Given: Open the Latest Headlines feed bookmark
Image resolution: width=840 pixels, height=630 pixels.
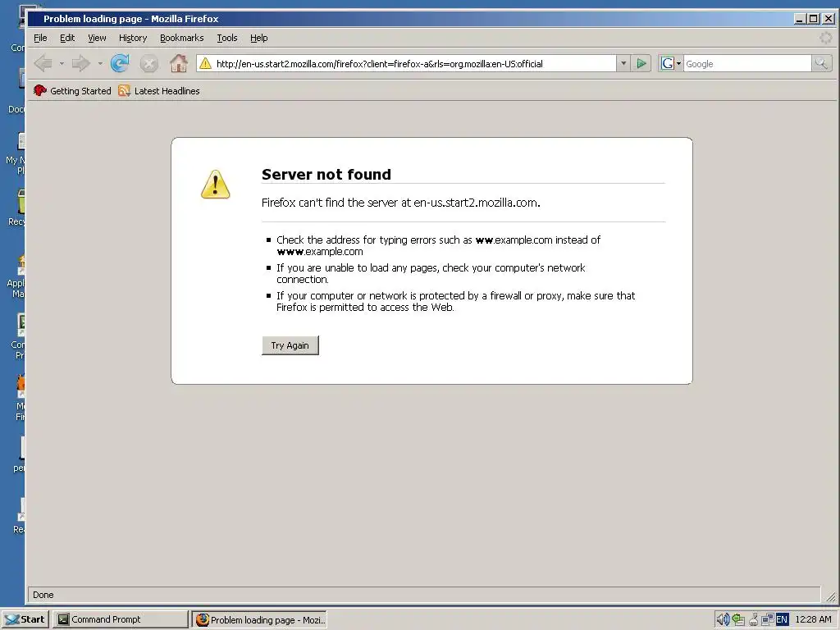Looking at the screenshot, I should click(x=159, y=91).
